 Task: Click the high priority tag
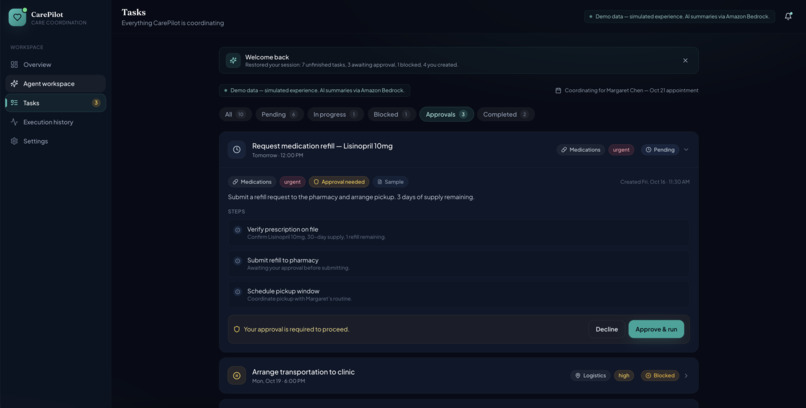[x=624, y=376]
